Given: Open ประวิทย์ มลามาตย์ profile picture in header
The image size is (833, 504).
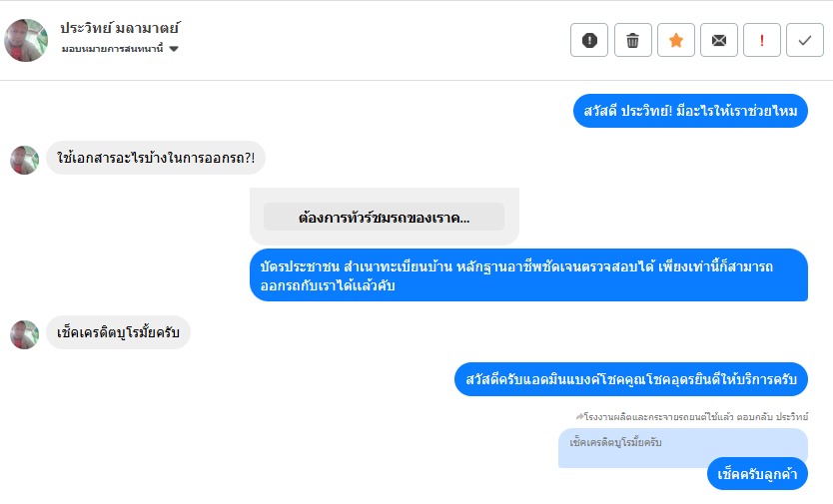Looking at the screenshot, I should click(26, 40).
